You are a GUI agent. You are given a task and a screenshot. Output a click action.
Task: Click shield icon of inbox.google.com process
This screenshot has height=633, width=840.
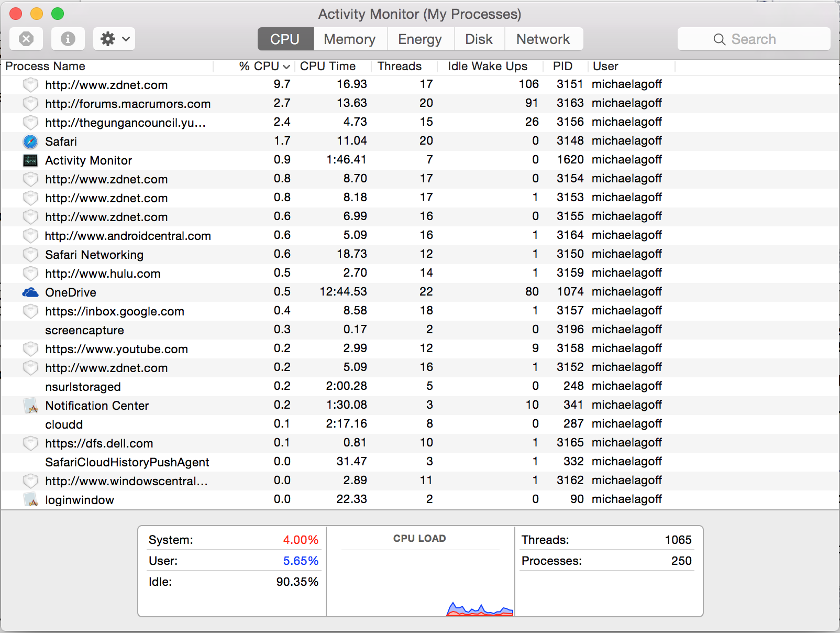(30, 311)
